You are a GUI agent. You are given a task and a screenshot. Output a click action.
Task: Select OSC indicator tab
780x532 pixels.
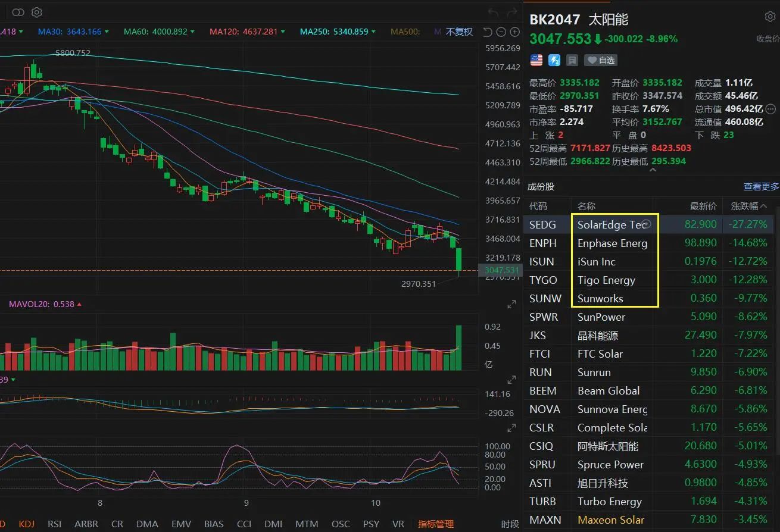341,524
